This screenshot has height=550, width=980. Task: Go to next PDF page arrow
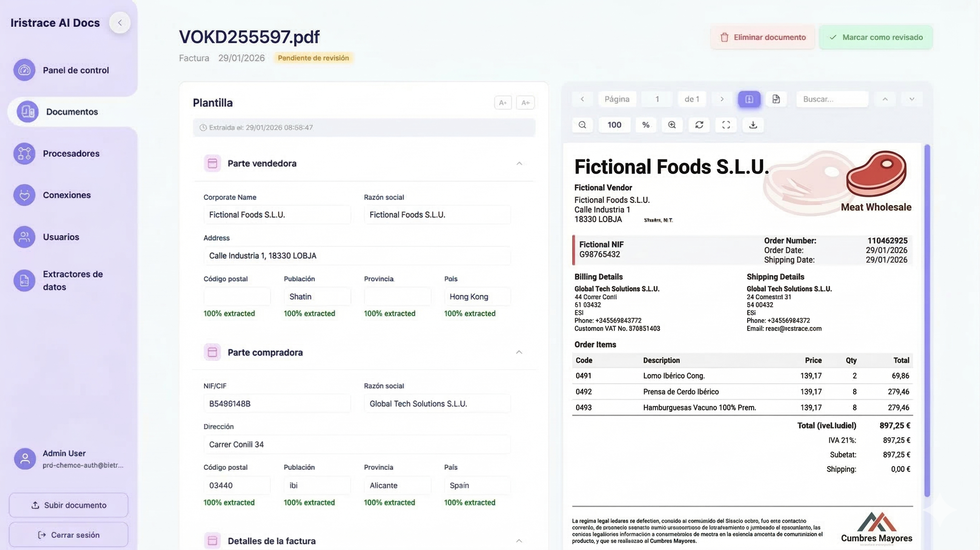(x=722, y=99)
